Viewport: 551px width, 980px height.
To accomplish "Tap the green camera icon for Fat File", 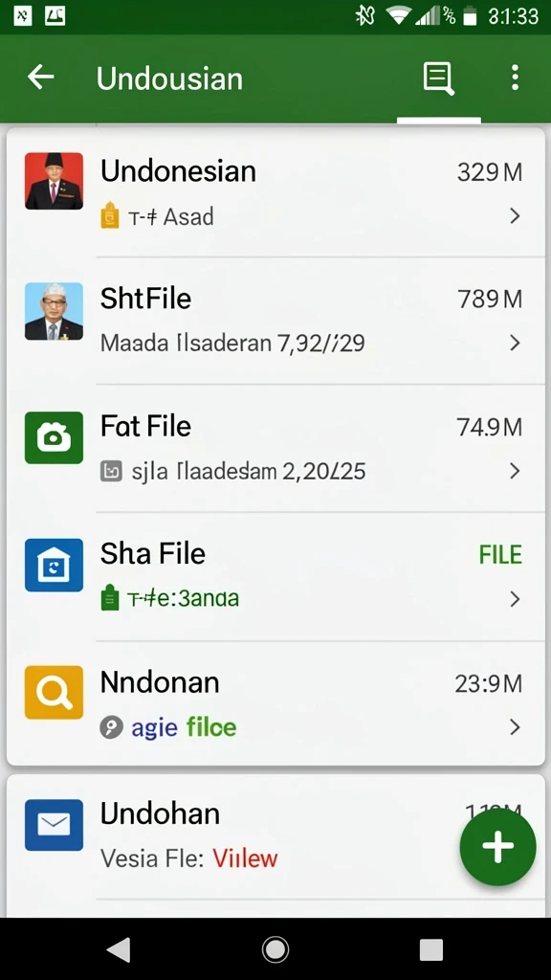I will point(54,437).
